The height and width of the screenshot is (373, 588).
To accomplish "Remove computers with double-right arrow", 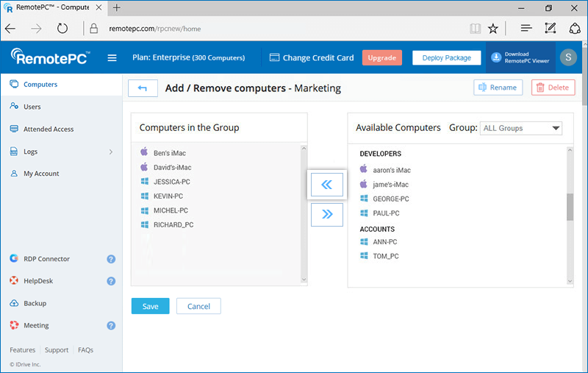I will pyautogui.click(x=326, y=214).
